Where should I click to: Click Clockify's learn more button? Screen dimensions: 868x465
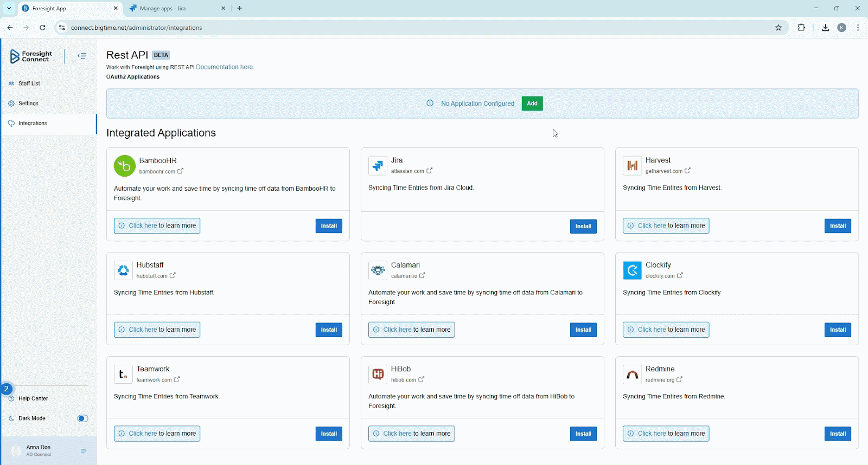point(666,330)
